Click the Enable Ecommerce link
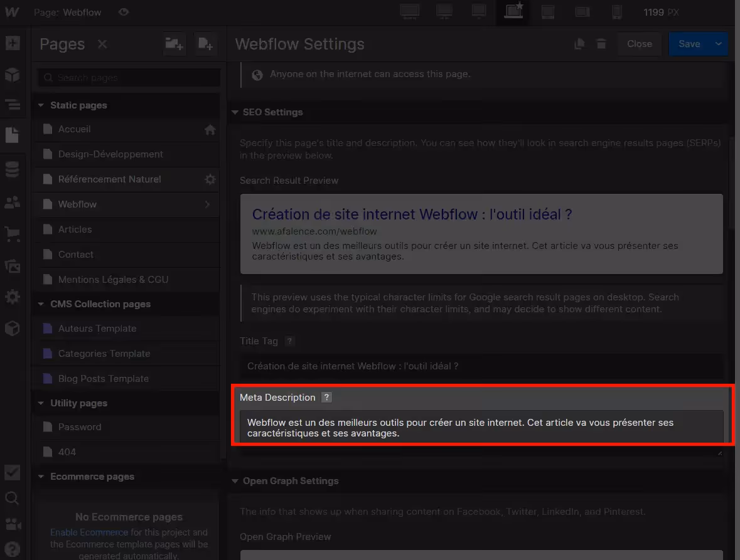The height and width of the screenshot is (560, 740). 89,532
